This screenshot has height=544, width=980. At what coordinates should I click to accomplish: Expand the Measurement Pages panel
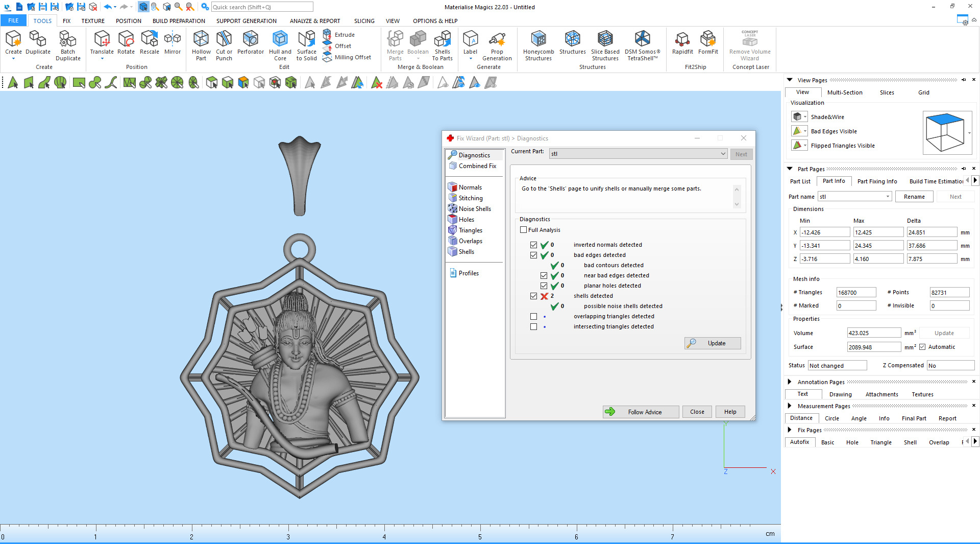[790, 406]
